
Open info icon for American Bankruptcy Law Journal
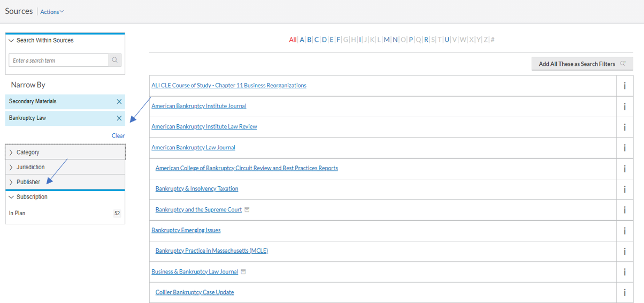pyautogui.click(x=625, y=148)
